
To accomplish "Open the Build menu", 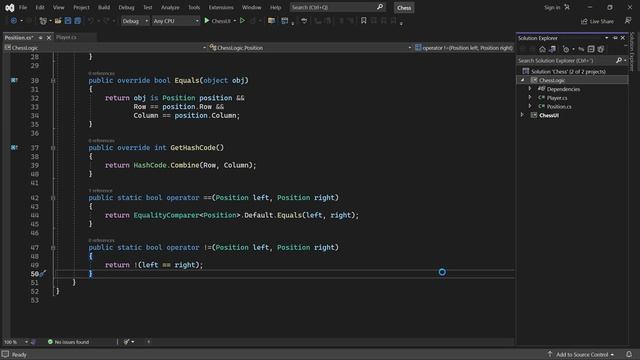I will pos(104,7).
